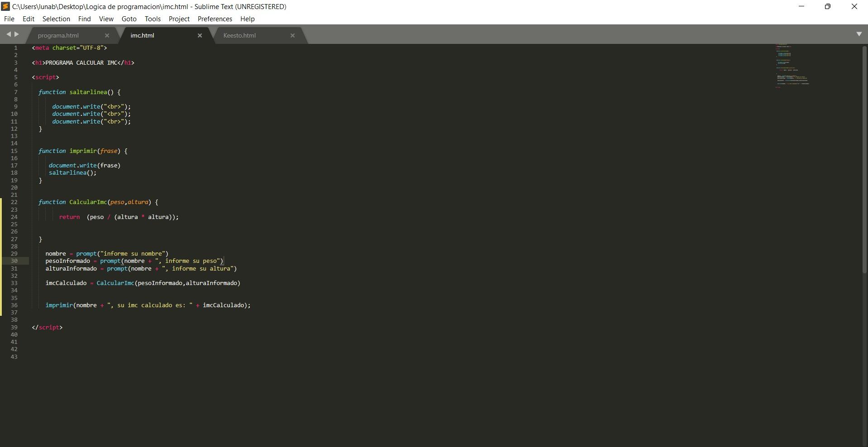Image resolution: width=868 pixels, height=447 pixels.
Task: Open the Edit menu
Action: [x=29, y=19]
